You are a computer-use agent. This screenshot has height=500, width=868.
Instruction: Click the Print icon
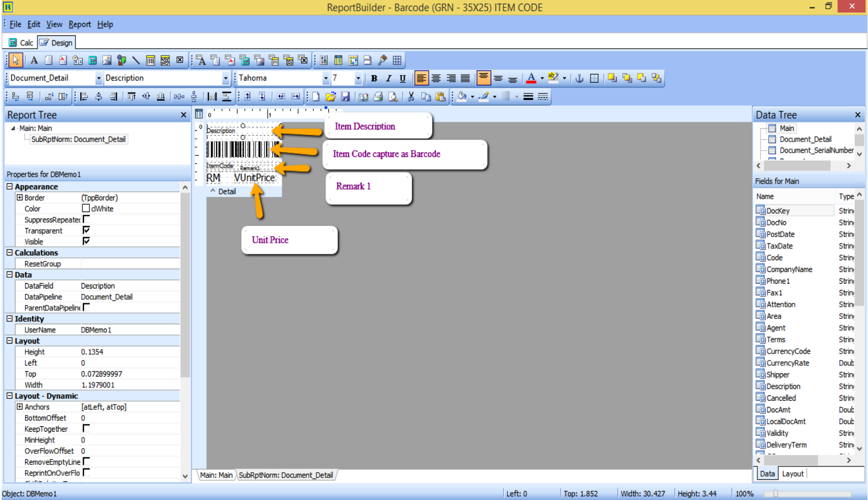378,97
